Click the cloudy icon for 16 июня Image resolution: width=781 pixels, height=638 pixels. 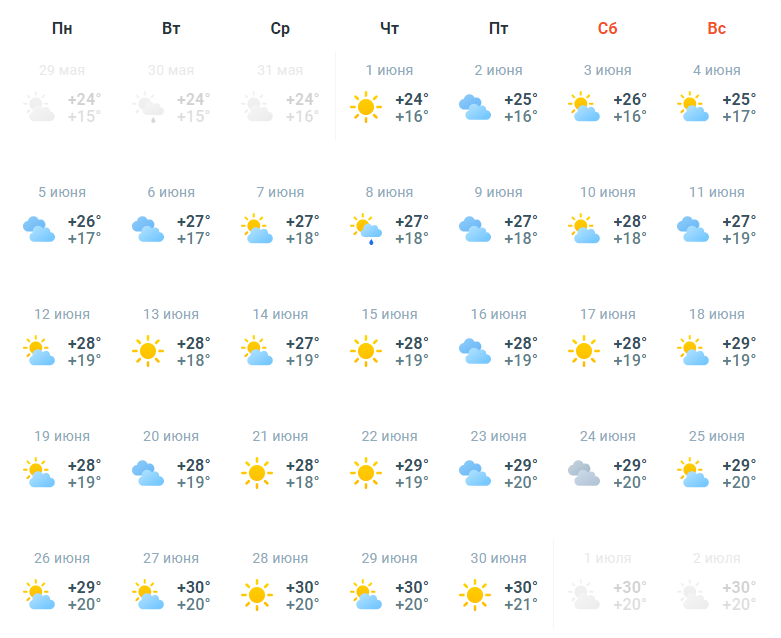[x=475, y=351]
